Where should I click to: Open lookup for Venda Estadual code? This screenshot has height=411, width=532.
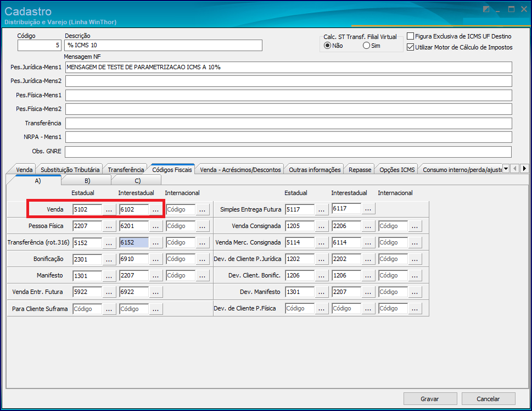click(x=109, y=209)
